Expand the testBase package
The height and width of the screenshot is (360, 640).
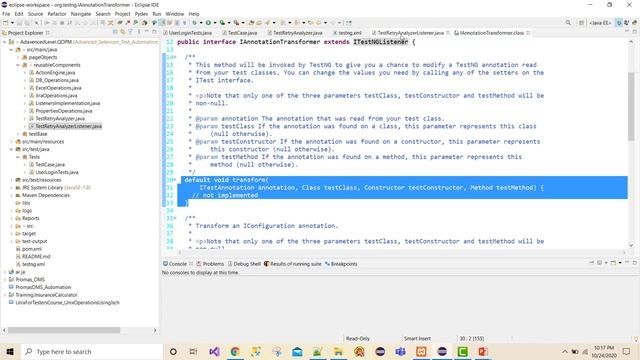(18, 134)
